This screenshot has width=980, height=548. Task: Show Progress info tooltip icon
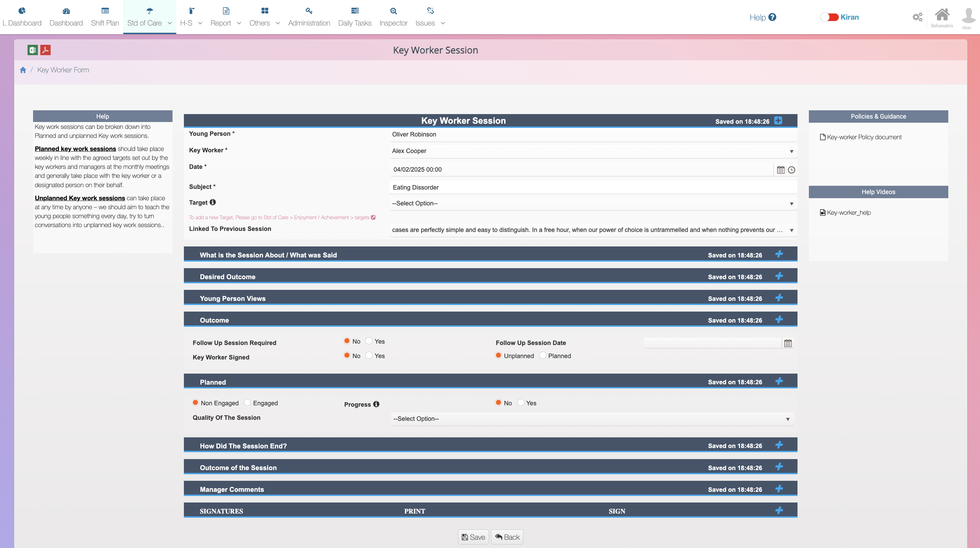point(376,404)
